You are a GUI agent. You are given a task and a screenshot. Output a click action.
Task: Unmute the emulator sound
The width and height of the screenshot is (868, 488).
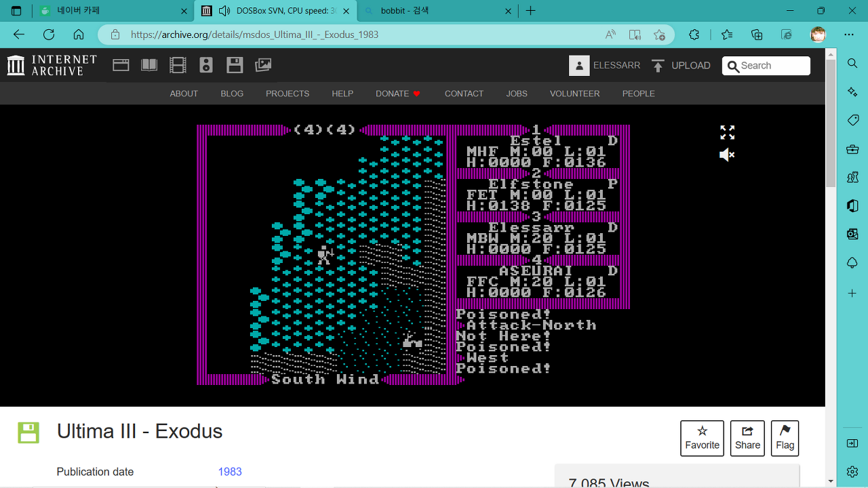pyautogui.click(x=727, y=155)
